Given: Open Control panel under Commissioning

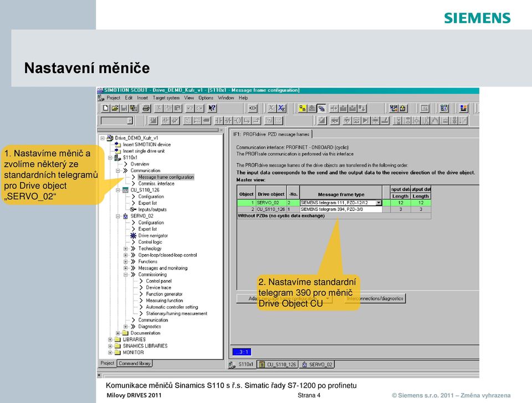Looking at the screenshot, I should click(159, 281).
